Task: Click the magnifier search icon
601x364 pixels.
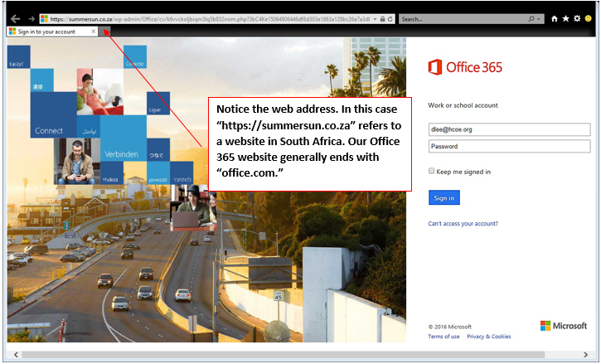Action: [531, 19]
